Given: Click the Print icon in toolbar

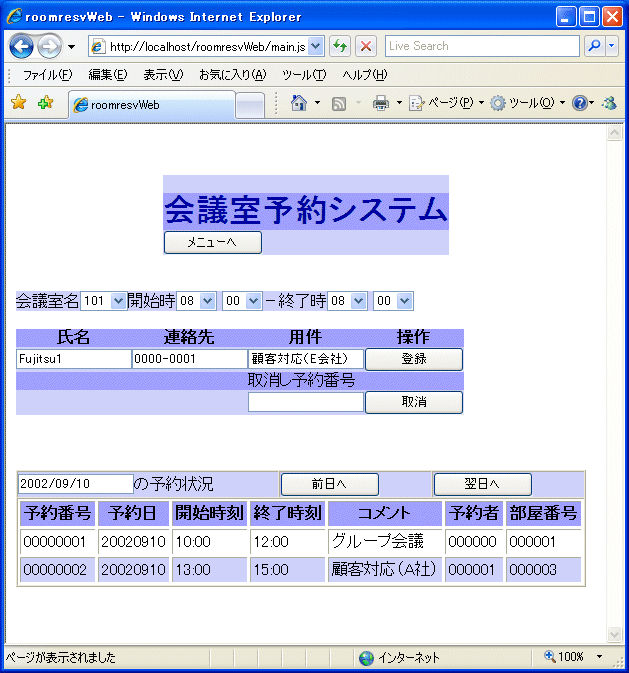Looking at the screenshot, I should click(x=381, y=103).
